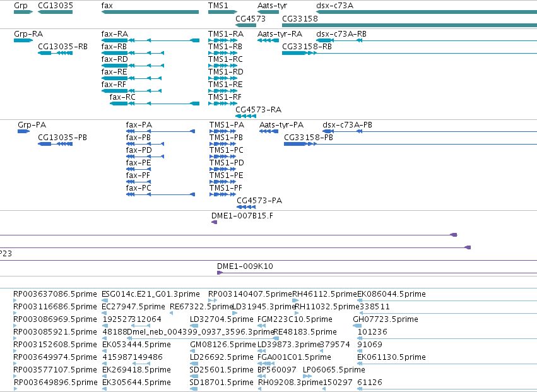Select the CG33158 gene label

(x=300, y=18)
